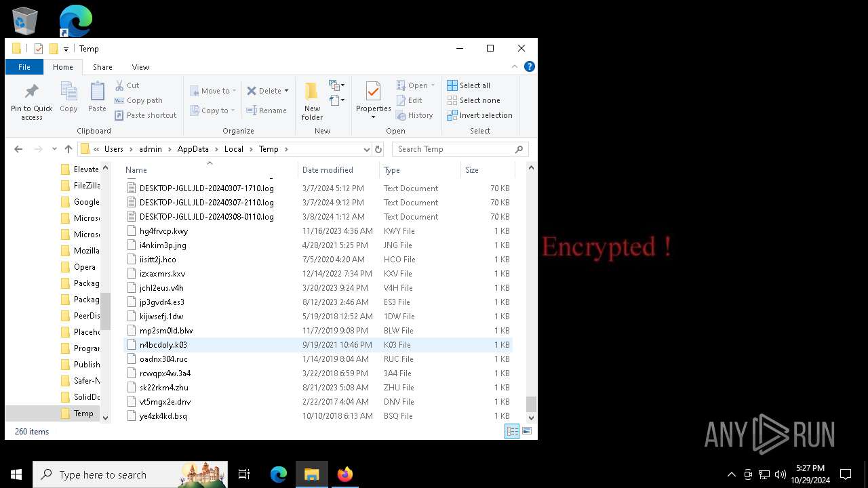Click Edit in Open group
Viewport: 868px width, 488px height.
[x=410, y=100]
